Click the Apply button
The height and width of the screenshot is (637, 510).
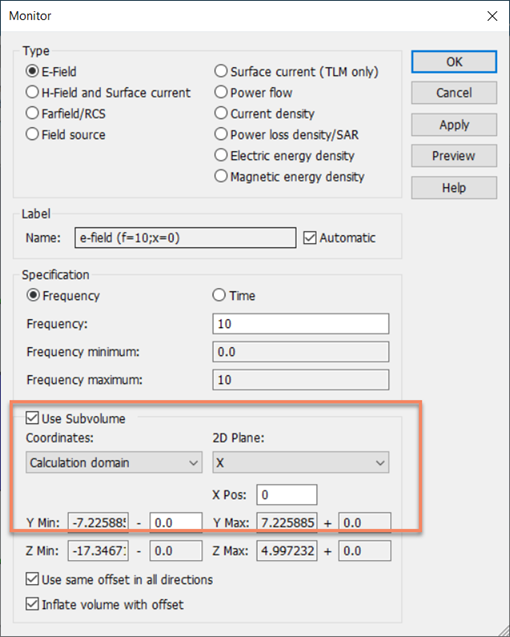[454, 125]
